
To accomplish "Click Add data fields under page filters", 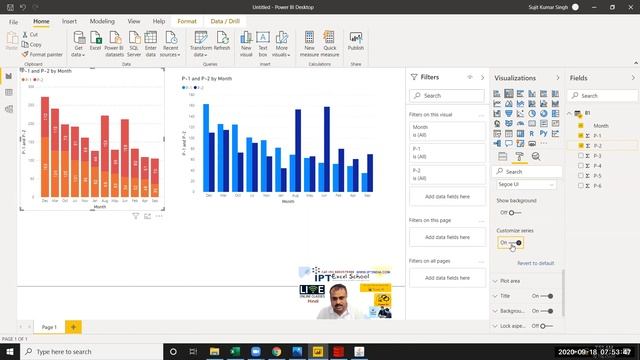I will (x=447, y=237).
